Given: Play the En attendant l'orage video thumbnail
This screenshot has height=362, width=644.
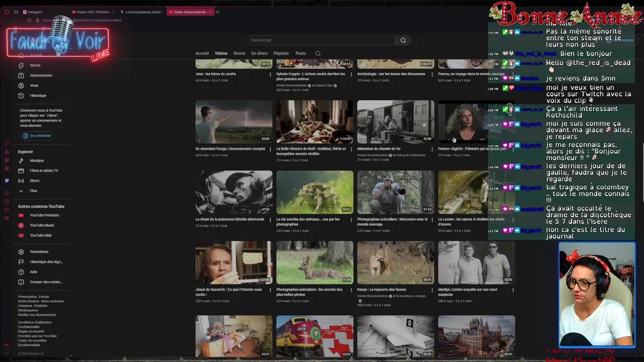Looking at the screenshot, I should pos(234,122).
